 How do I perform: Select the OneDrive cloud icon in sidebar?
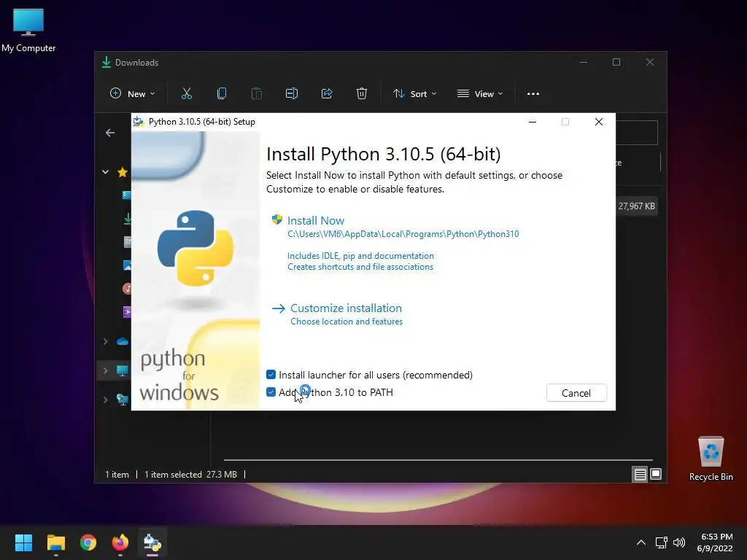[x=123, y=341]
